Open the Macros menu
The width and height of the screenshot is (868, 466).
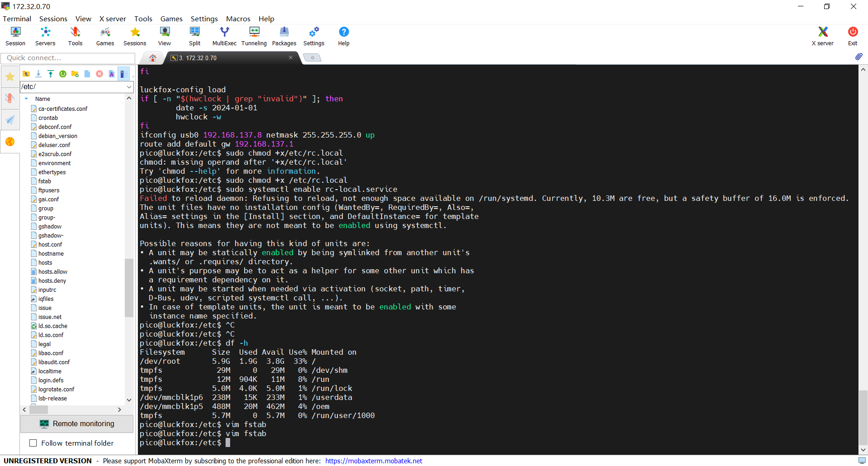click(238, 19)
